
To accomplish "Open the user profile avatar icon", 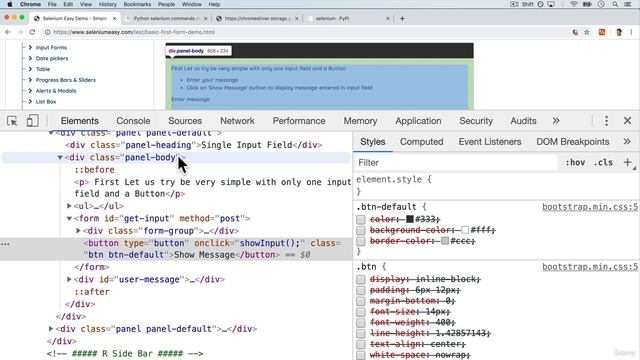I will click(619, 32).
